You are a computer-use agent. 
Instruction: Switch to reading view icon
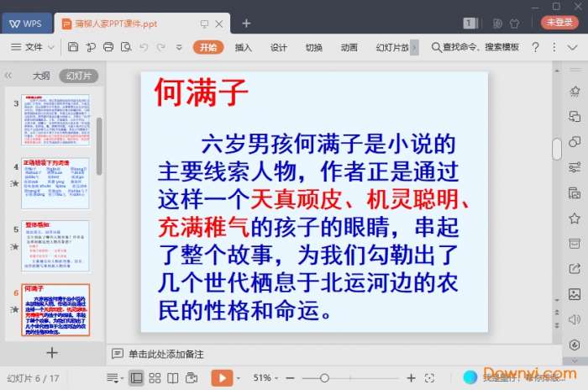click(172, 378)
